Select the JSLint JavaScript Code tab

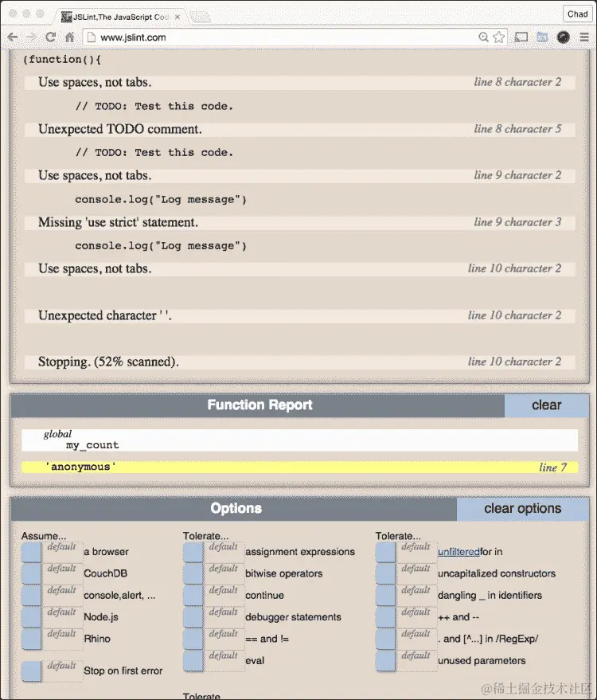point(120,17)
